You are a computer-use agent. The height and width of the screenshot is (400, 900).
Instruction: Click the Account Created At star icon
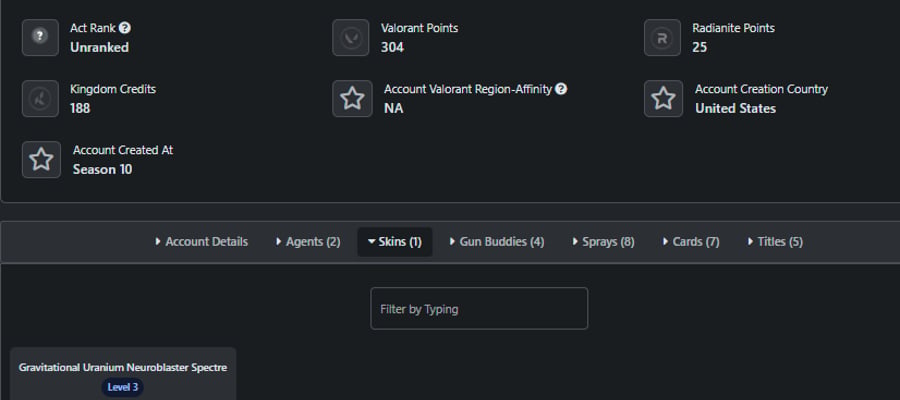pyautogui.click(x=41, y=160)
